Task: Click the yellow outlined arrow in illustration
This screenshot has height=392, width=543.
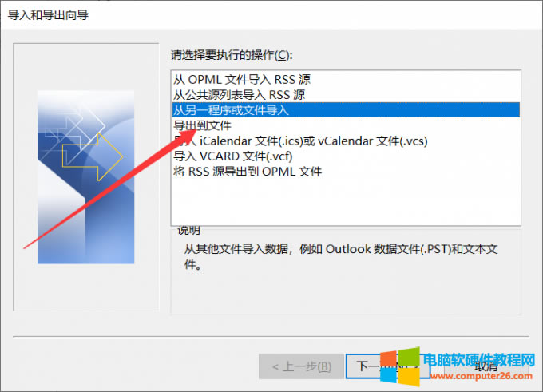Action: pyautogui.click(x=93, y=156)
